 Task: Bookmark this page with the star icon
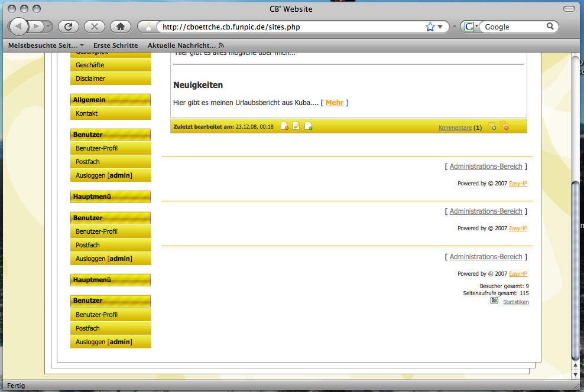point(430,27)
